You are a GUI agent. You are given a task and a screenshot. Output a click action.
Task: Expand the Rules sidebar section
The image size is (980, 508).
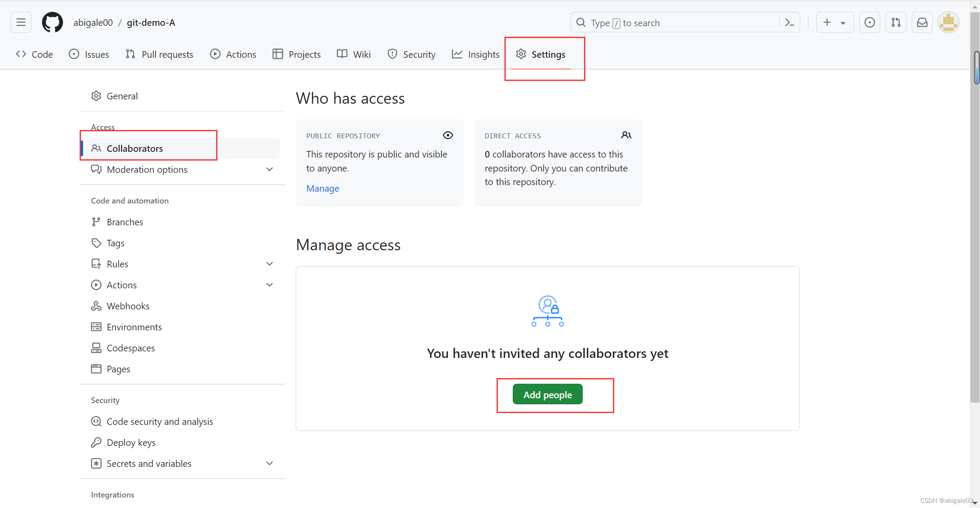(x=269, y=264)
